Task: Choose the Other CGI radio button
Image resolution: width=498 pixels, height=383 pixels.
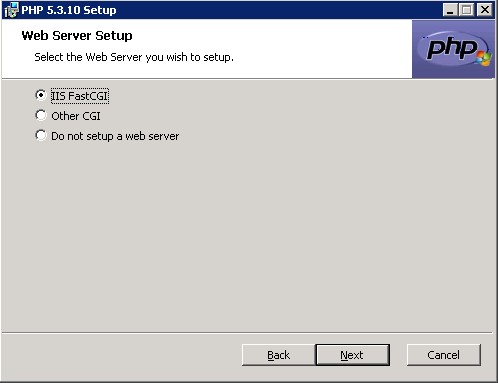Action: [x=41, y=115]
